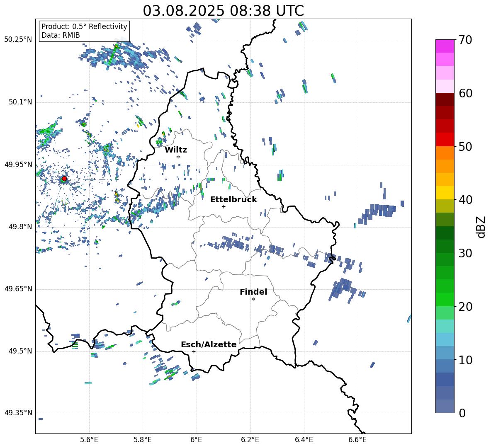Click the orange colorbar segment below 50
Screen dimensions: 491x448
445,153
